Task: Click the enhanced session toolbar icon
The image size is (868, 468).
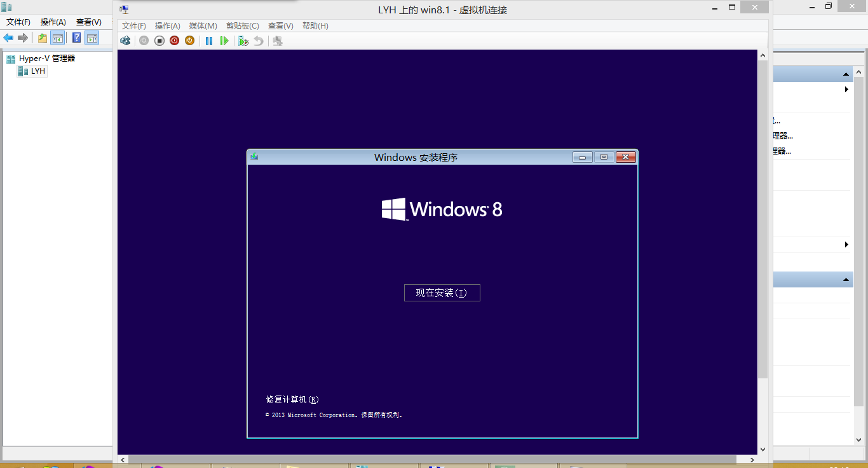Action: (x=278, y=41)
